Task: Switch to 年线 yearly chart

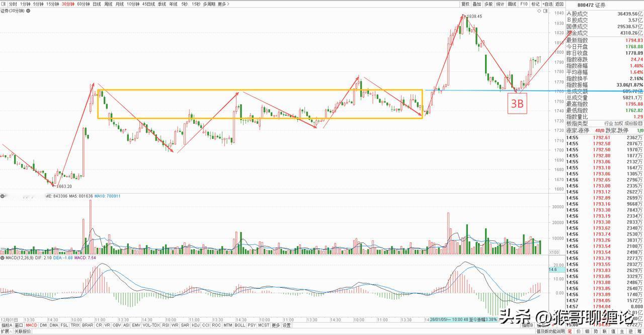Action: point(173,4)
